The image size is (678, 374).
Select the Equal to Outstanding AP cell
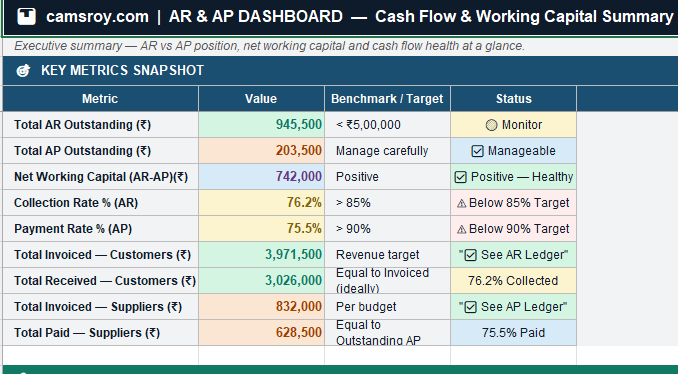click(x=387, y=332)
